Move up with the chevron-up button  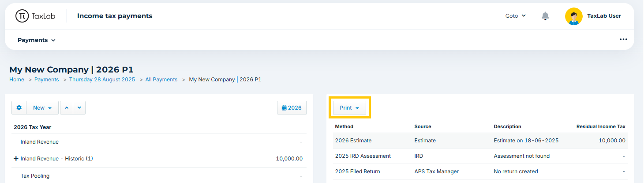[x=67, y=108]
